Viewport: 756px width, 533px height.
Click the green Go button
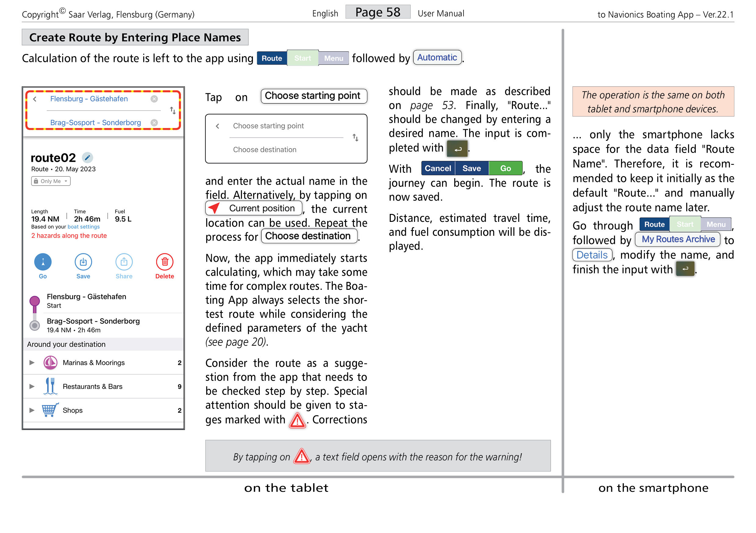(506, 168)
